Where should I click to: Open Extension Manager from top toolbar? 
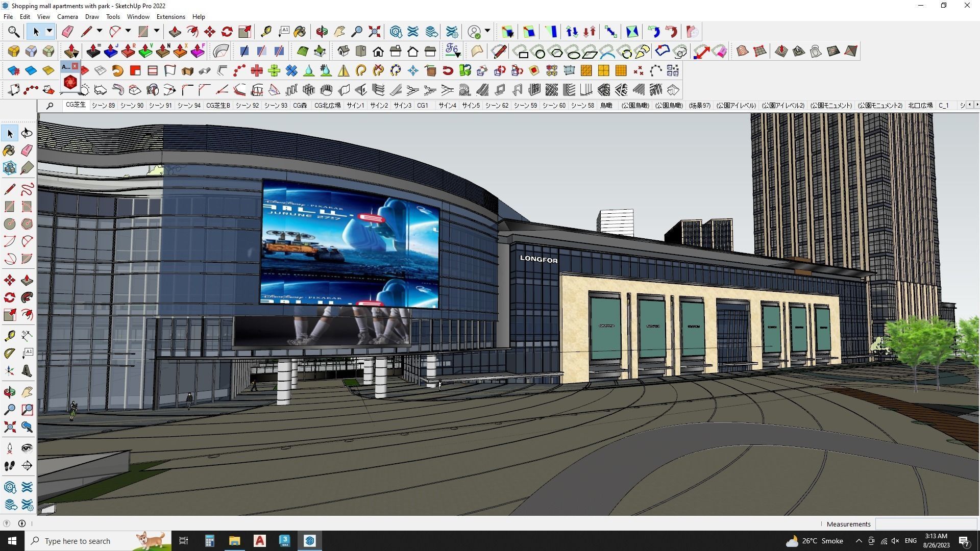[x=452, y=32]
